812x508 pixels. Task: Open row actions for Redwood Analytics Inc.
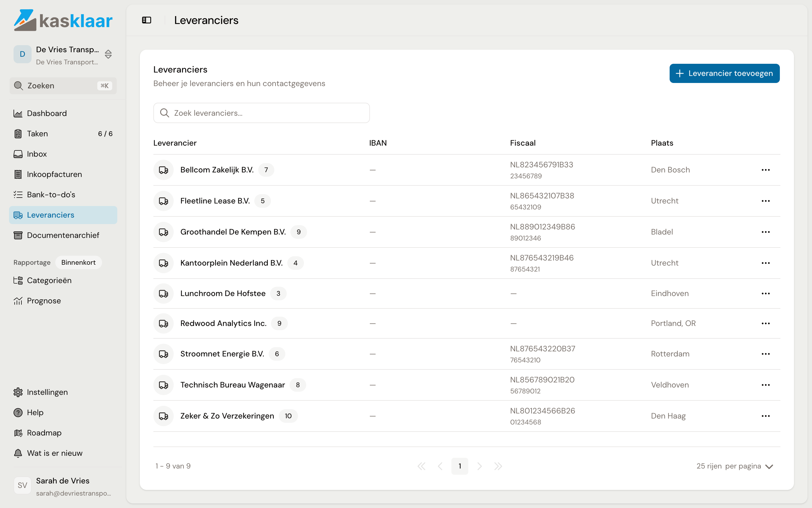tap(766, 323)
